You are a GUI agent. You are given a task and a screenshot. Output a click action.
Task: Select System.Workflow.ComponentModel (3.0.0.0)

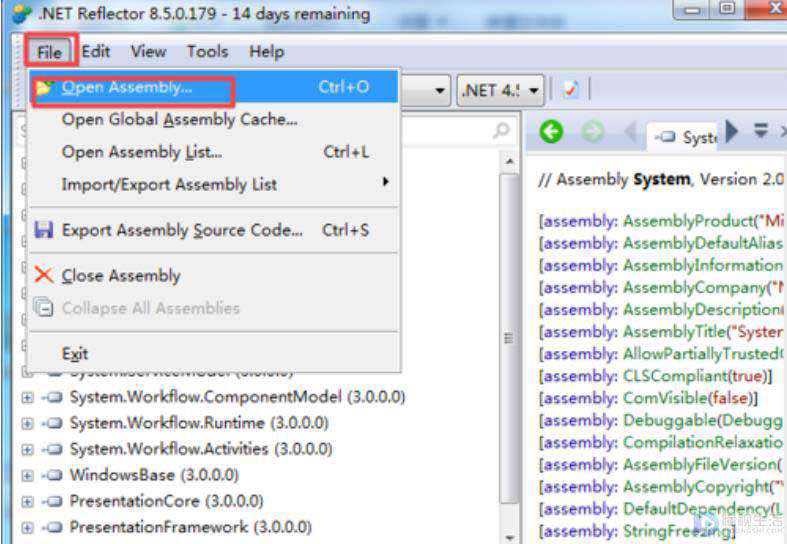237,397
